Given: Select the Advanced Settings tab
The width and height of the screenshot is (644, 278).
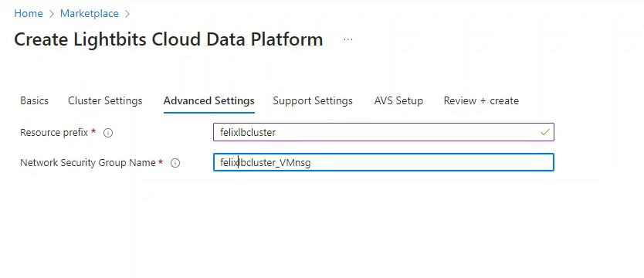Looking at the screenshot, I should tap(209, 101).
